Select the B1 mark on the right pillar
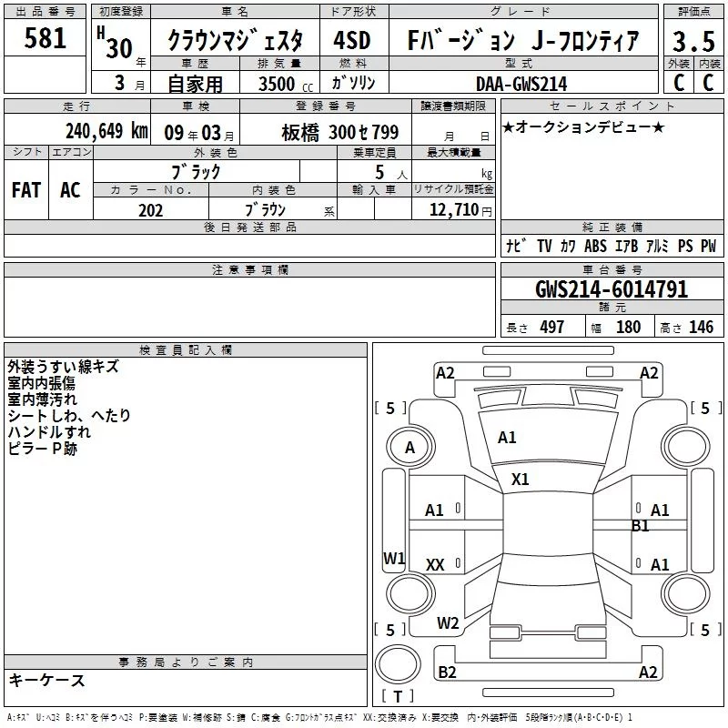The width and height of the screenshot is (728, 728). click(x=641, y=526)
